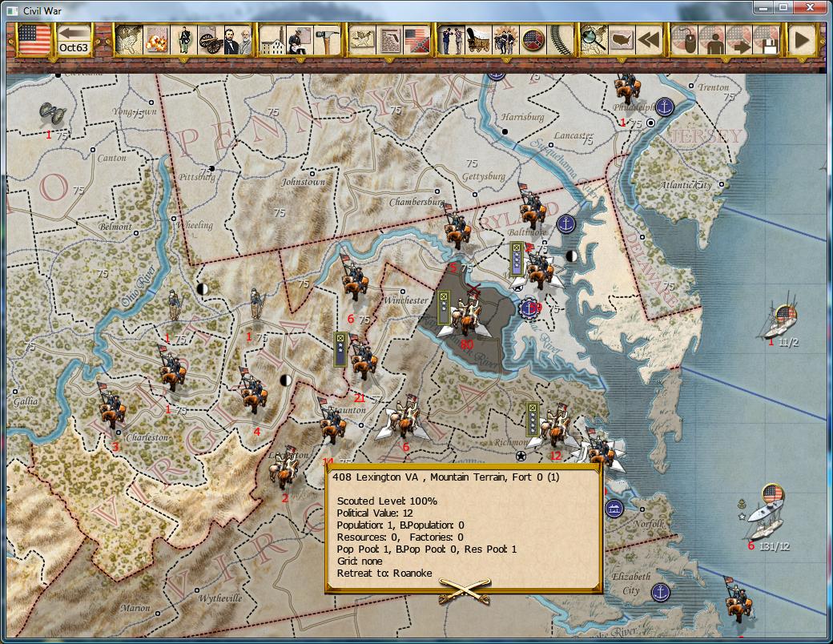Click the mouse options icon
The height and width of the screenshot is (644, 833).
(x=684, y=39)
